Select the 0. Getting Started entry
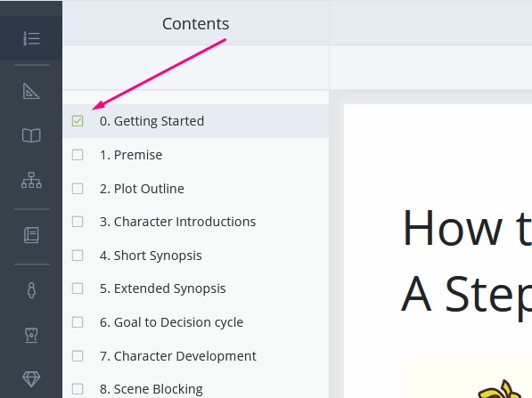The height and width of the screenshot is (398, 532). pos(152,121)
